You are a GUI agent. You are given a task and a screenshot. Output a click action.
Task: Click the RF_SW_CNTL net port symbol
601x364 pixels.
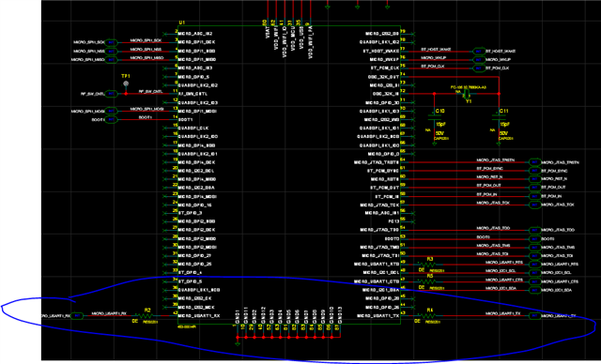coord(111,94)
